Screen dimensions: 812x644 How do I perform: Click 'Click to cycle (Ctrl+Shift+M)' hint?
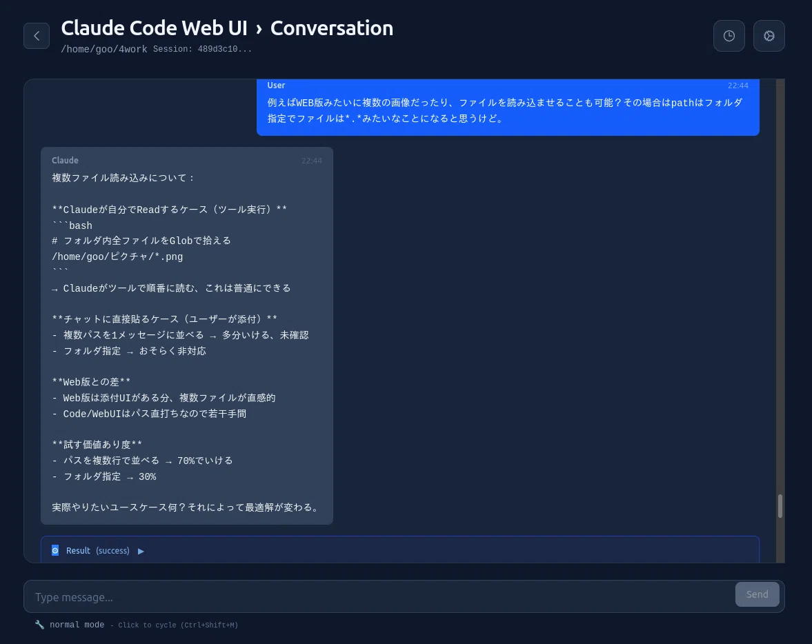(x=178, y=625)
